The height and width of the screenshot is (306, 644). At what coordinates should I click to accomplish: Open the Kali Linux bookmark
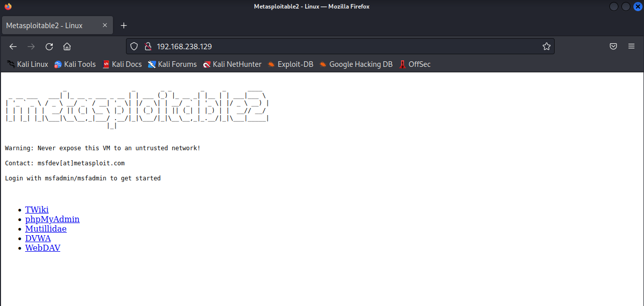[28, 64]
